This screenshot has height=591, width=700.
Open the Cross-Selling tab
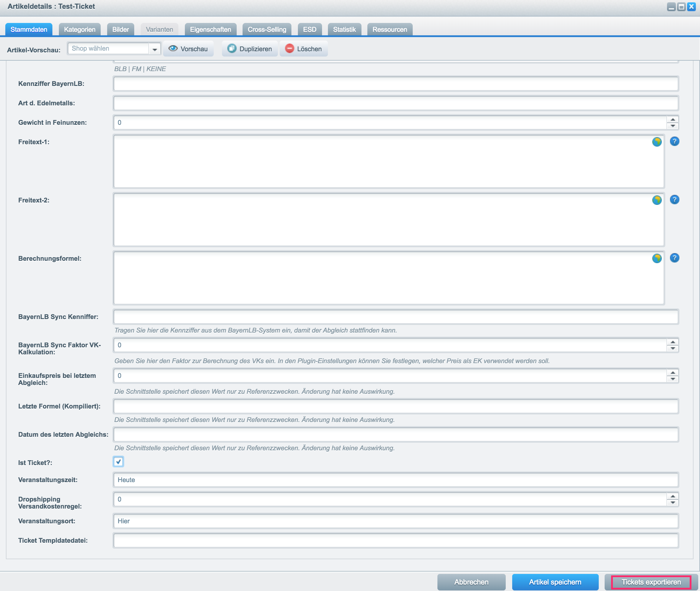(x=267, y=29)
